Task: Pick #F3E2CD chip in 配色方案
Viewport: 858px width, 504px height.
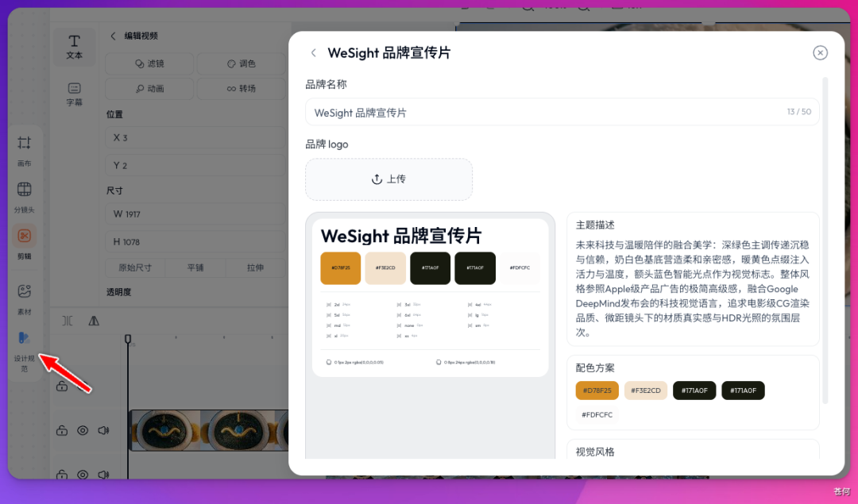Action: tap(646, 391)
